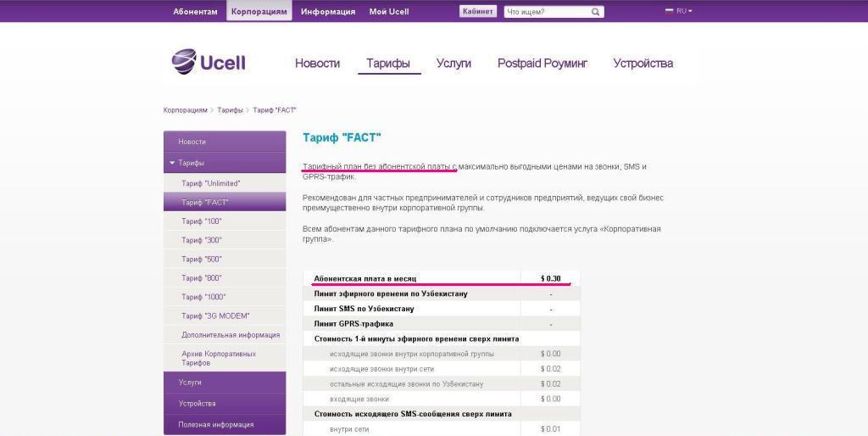Screen dimensions: 868x436
Task: Open Тариф "500" in sidebar
Action: [225, 259]
